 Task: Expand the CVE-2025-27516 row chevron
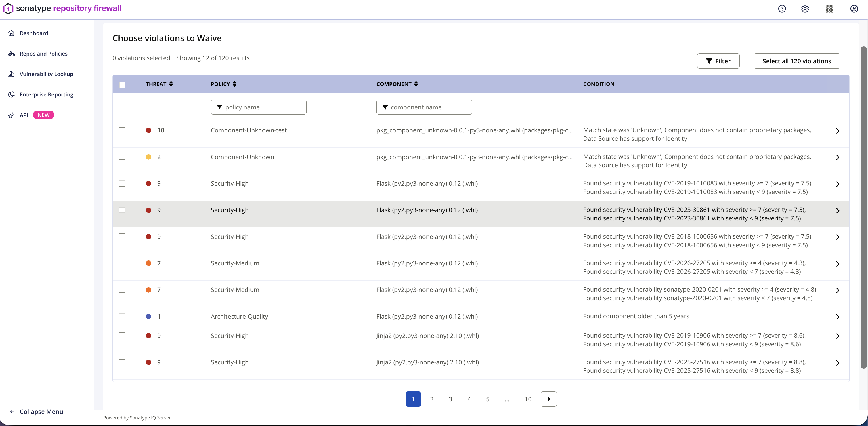point(837,363)
